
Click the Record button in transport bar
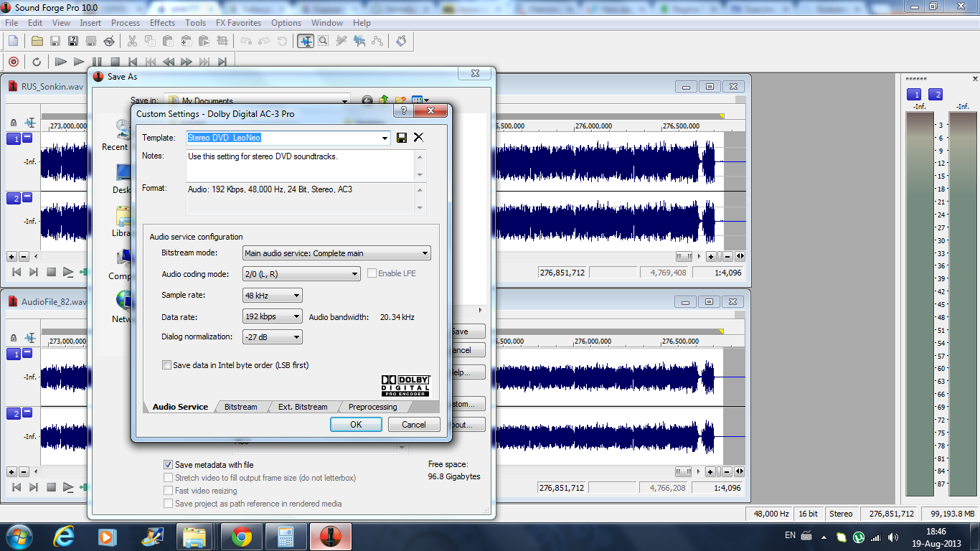(13, 62)
